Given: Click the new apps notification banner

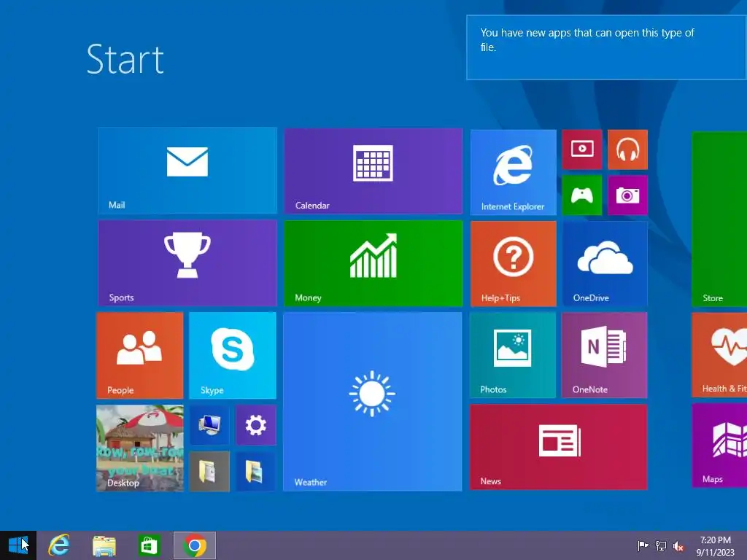Looking at the screenshot, I should pyautogui.click(x=606, y=47).
